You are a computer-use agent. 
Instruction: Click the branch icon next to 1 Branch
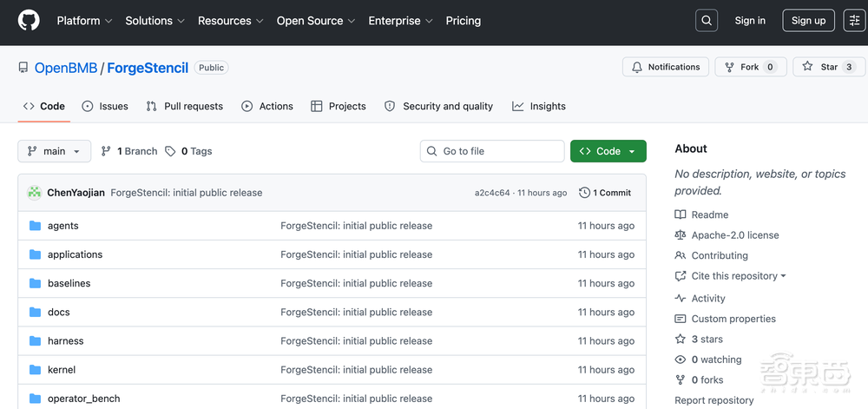106,151
